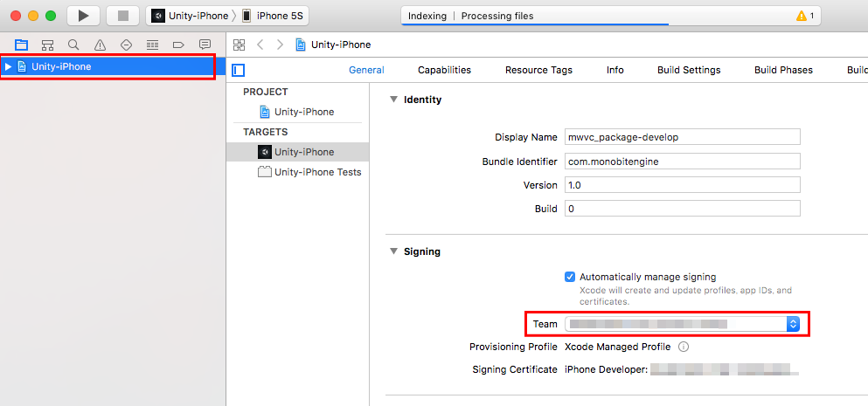Open the warning issue indicator
The width and height of the screenshot is (868, 406).
805,16
